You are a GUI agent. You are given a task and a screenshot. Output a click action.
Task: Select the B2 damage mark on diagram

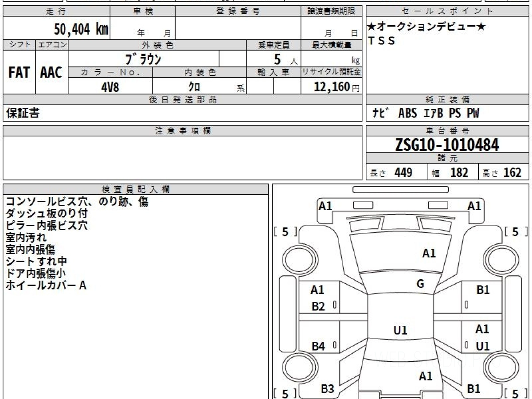tap(318, 306)
